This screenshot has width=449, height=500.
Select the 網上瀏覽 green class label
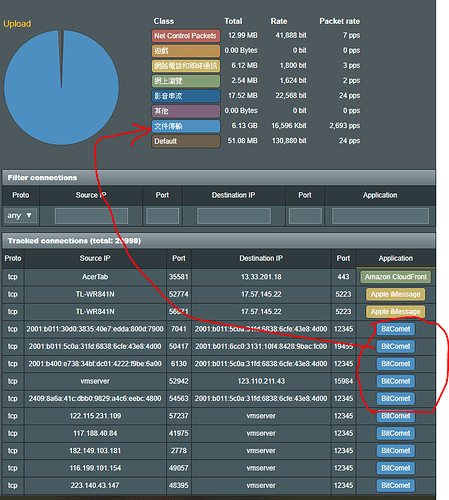186,81
